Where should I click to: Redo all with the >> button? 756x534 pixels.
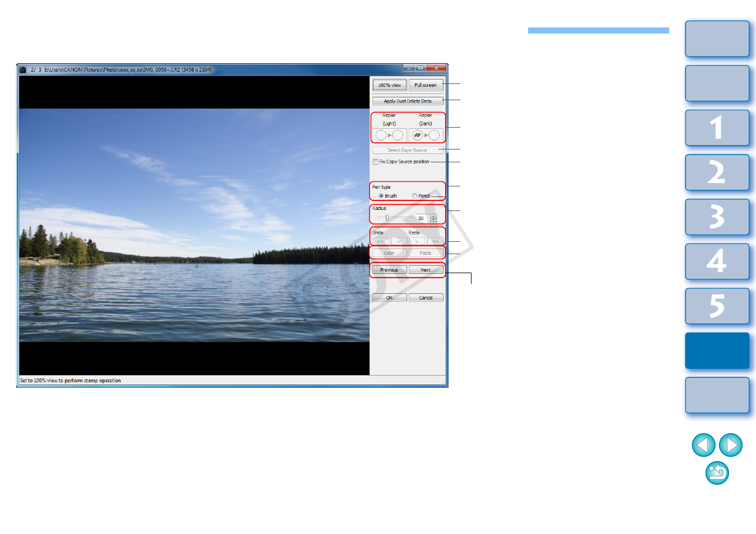(435, 241)
